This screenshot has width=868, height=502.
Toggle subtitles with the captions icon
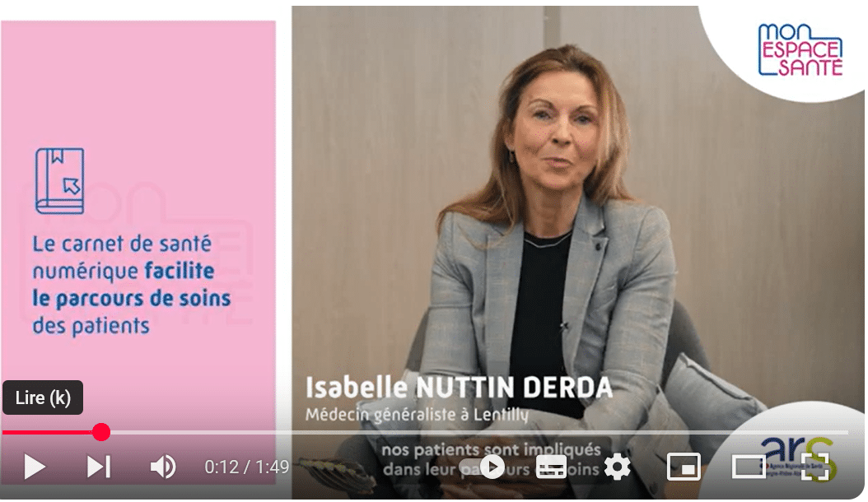[x=552, y=467]
